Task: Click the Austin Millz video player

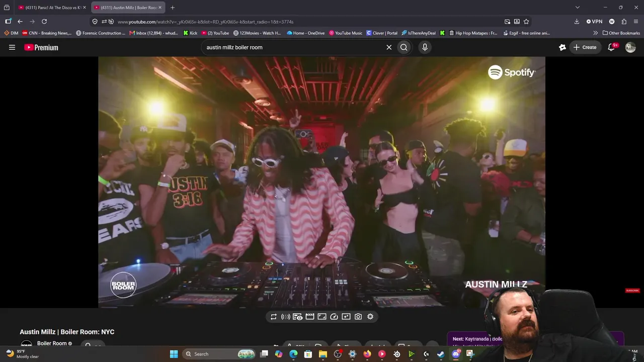Action: tap(321, 182)
